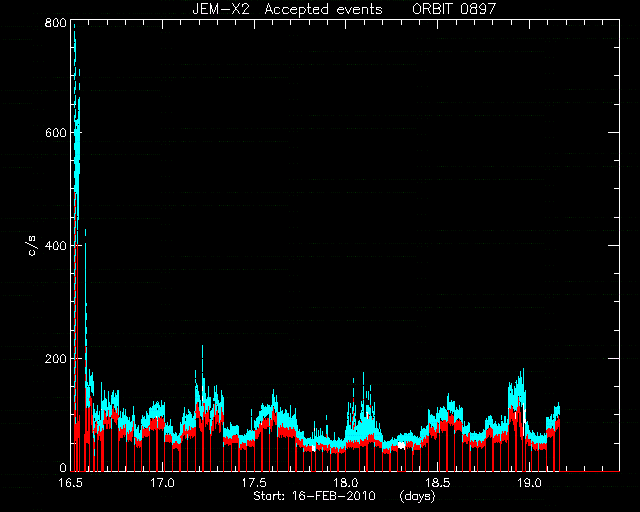640x512 pixels.
Task: Click the 18.0 tick label on x-axis
Action: [x=346, y=483]
